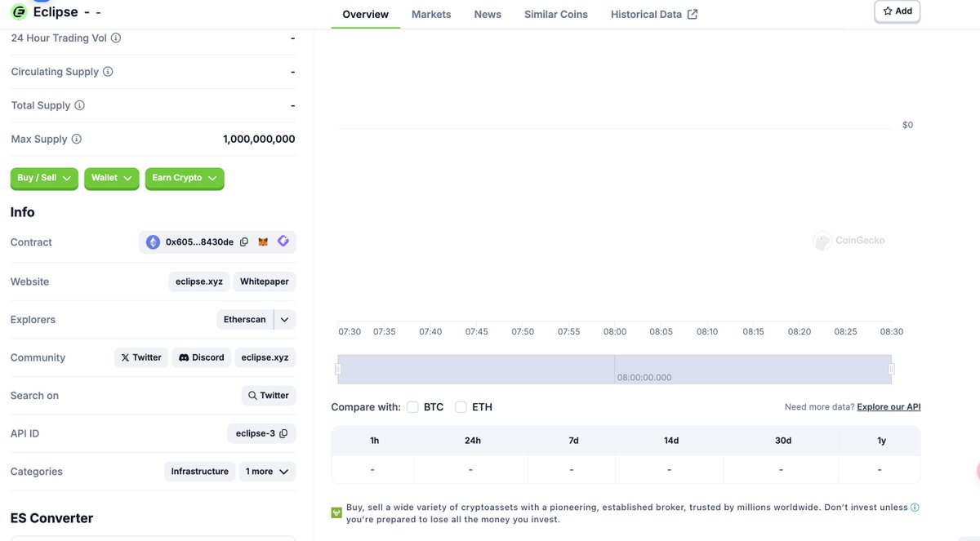Click the magnifier icon in Search on Twitter
This screenshot has height=541, width=980.
coord(253,396)
